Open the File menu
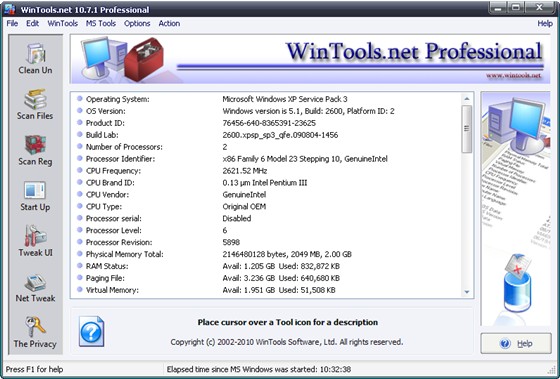This screenshot has height=379, width=560. pos(12,24)
